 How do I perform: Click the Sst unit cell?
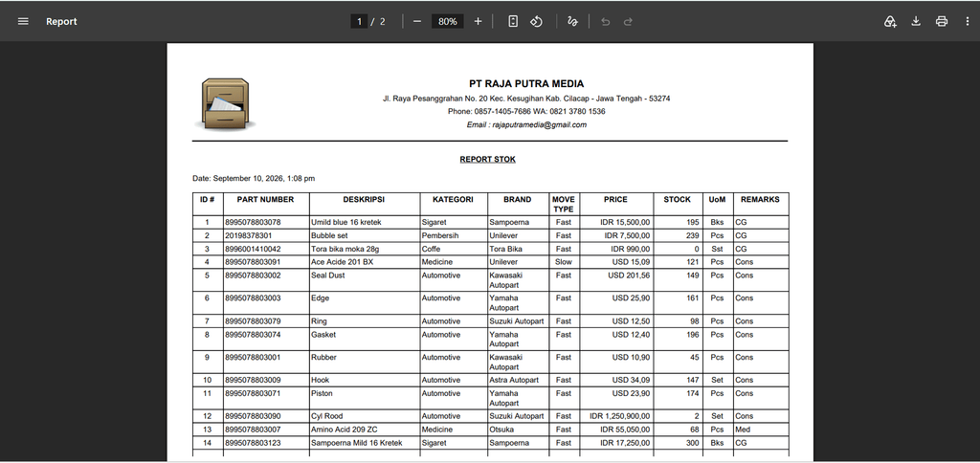[x=717, y=249]
